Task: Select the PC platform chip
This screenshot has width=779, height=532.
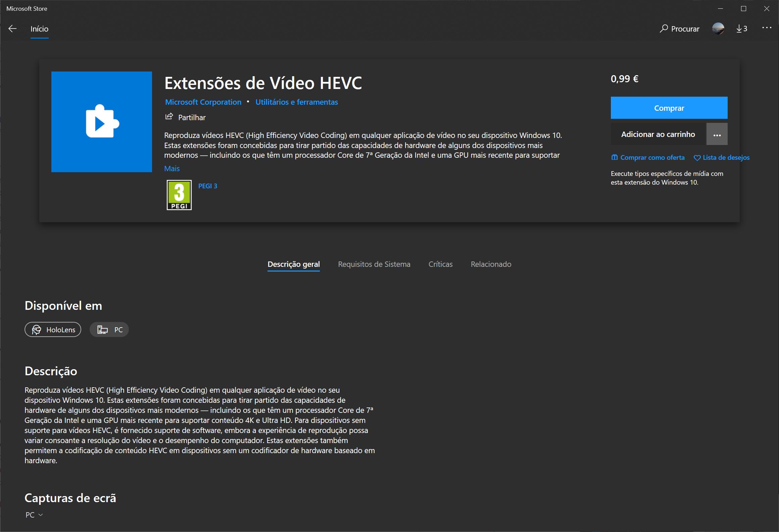Action: tap(109, 330)
